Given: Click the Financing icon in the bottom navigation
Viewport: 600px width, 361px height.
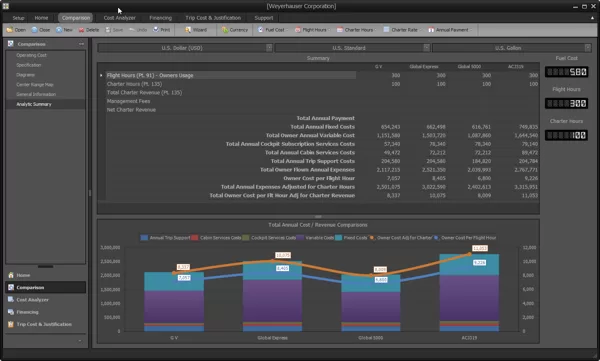Looking at the screenshot, I should point(11,312).
